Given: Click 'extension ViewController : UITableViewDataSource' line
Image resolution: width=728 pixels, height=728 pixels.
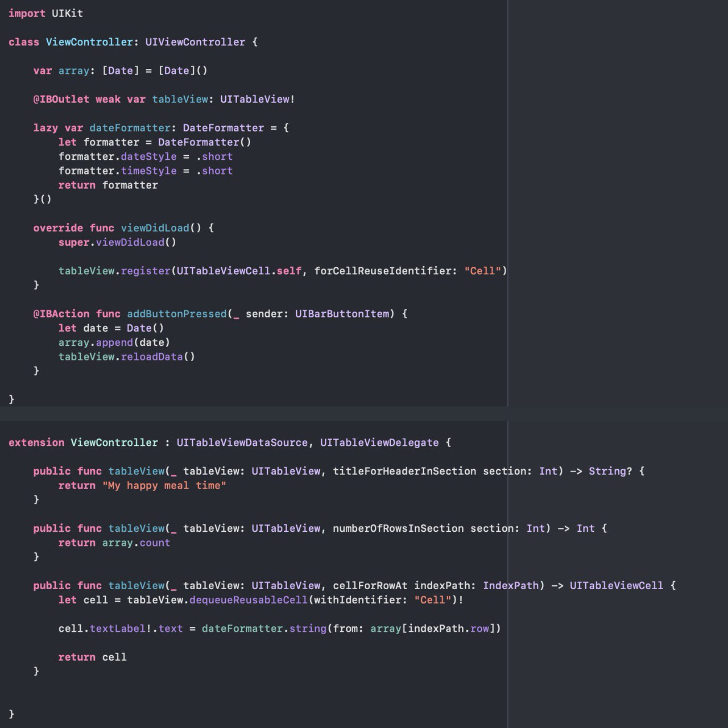Looking at the screenshot, I should coord(230,442).
